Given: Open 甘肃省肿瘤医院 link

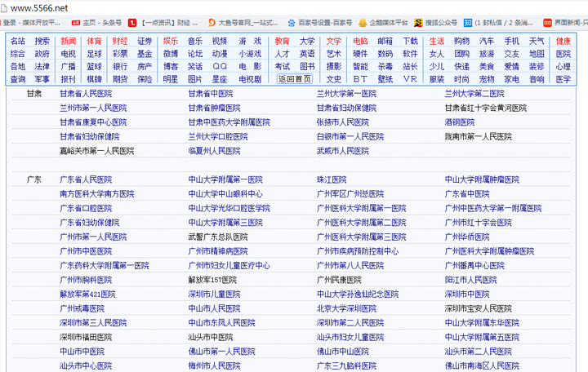Looking at the screenshot, I should 214,108.
